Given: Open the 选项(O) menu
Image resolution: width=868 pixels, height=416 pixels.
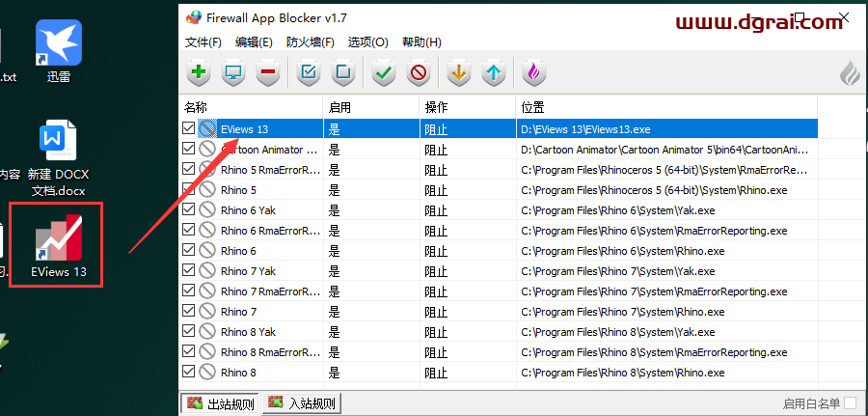Looking at the screenshot, I should tap(368, 42).
